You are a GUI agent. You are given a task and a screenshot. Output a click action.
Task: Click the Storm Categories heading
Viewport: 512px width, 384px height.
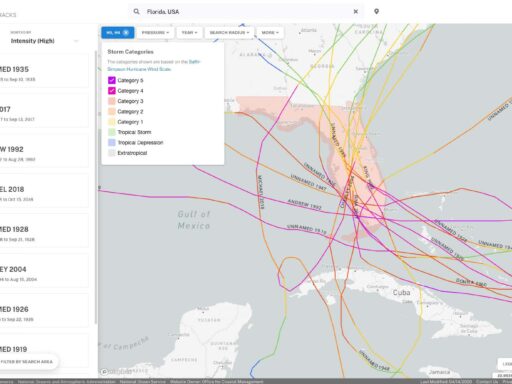pos(130,52)
